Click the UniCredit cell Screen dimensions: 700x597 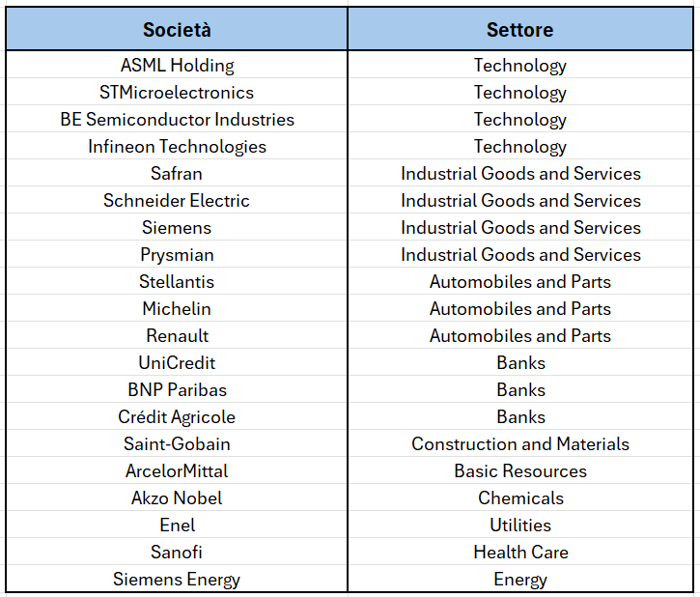pyautogui.click(x=177, y=363)
